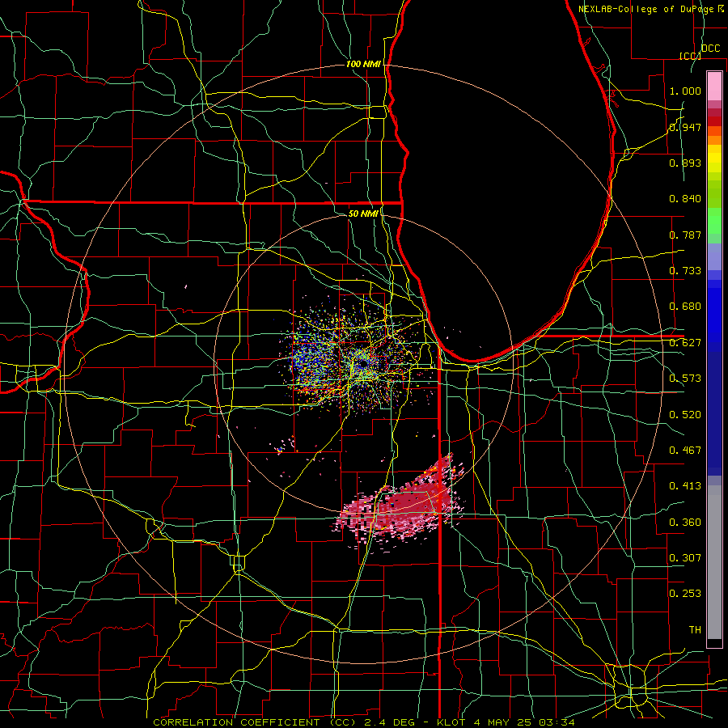Click the 0.627 scale value

coord(685,343)
